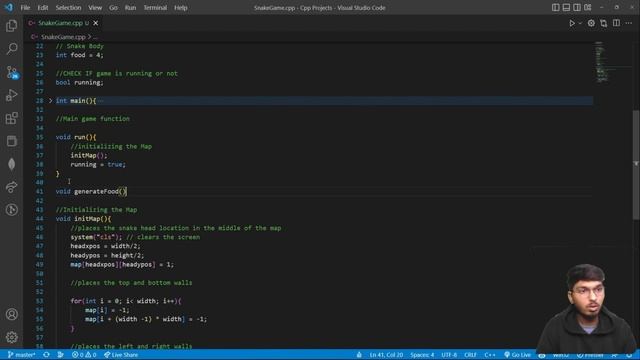This screenshot has width=640, height=360.
Task: Click Spaces: 4 indentation setting
Action: coord(422,355)
